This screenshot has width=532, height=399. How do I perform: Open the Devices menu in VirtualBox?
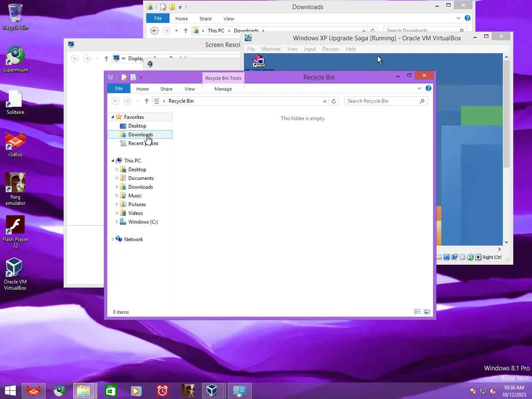point(331,49)
